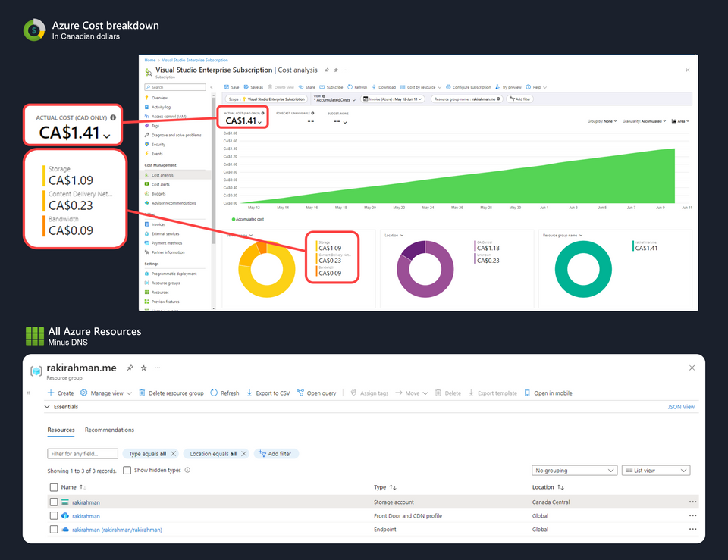
Task: Refresh the resource group list
Action: (x=224, y=393)
